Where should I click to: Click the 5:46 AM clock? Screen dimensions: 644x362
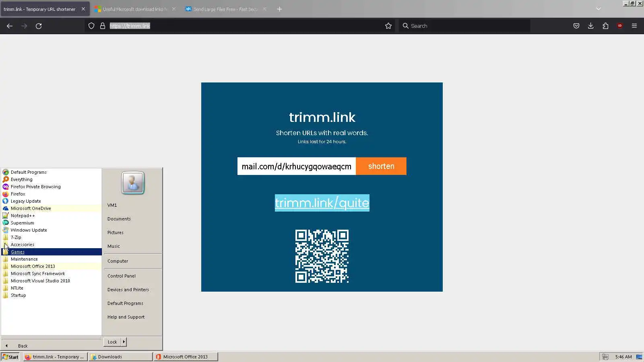pos(623,357)
